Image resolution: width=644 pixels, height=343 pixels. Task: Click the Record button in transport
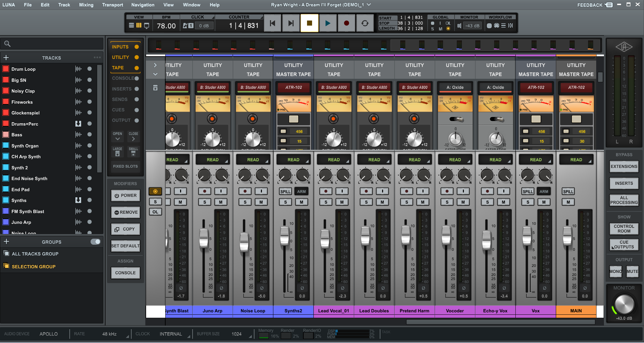[x=346, y=23]
